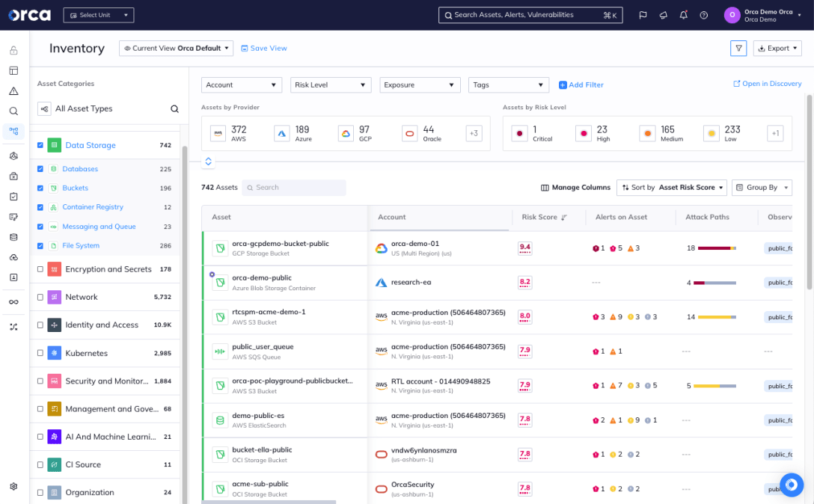The height and width of the screenshot is (504, 814).
Task: Open the Exposure filter dropdown
Action: click(x=420, y=85)
